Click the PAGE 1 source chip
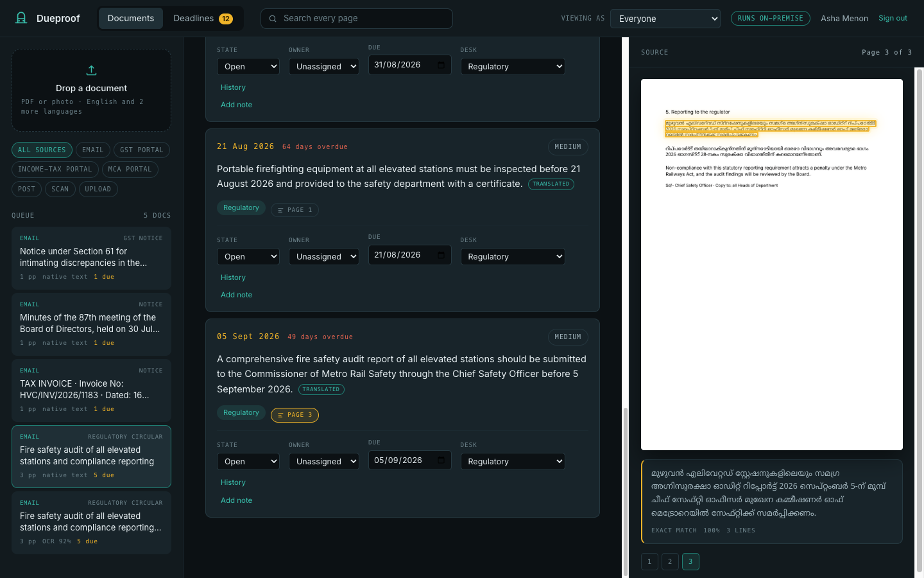Image resolution: width=924 pixels, height=578 pixels. pyautogui.click(x=295, y=210)
